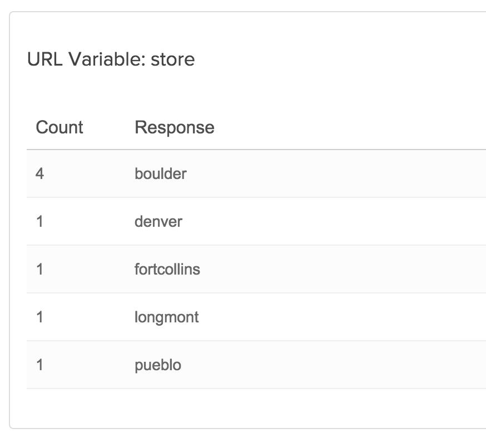Click the word store in heading
This screenshot has width=486, height=448.
172,59
